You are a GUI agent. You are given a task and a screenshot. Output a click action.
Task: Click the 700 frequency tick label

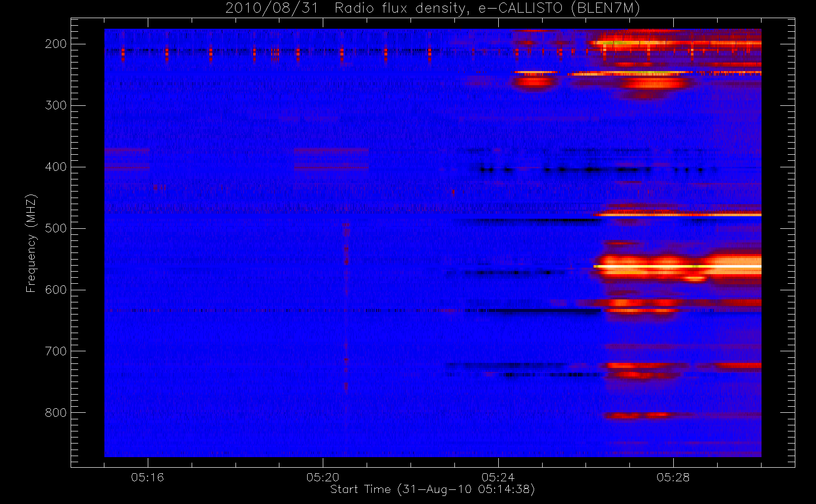click(56, 351)
